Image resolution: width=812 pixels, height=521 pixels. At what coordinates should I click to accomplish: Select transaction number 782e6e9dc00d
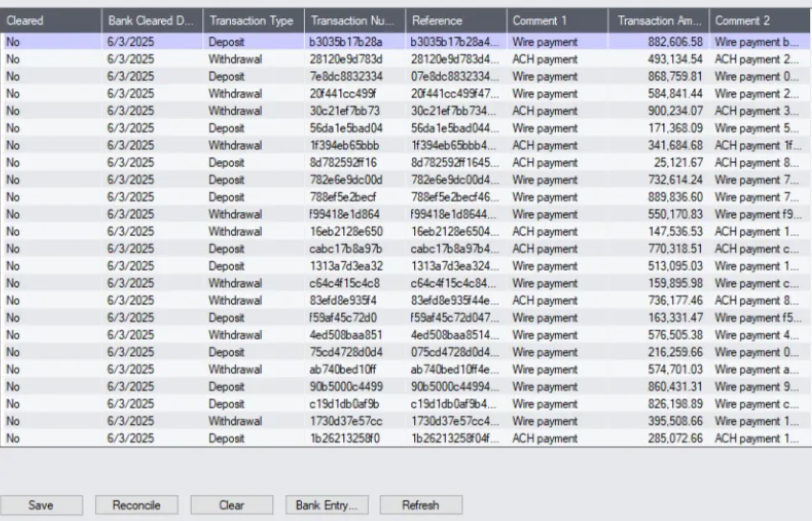coord(346,179)
